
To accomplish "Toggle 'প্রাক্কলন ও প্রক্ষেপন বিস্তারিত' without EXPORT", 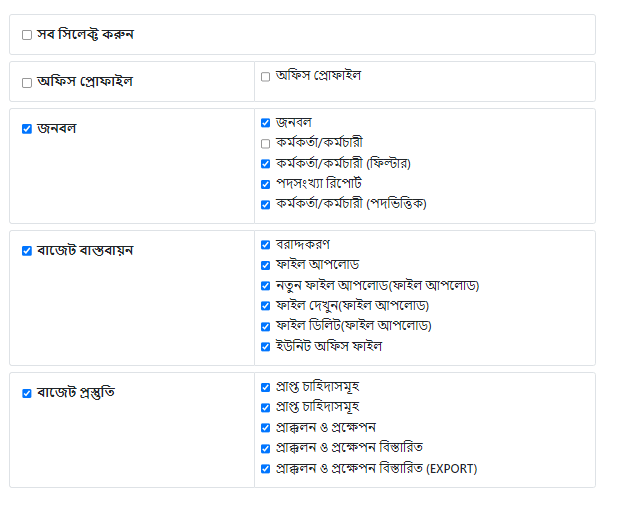I will (x=266, y=448).
